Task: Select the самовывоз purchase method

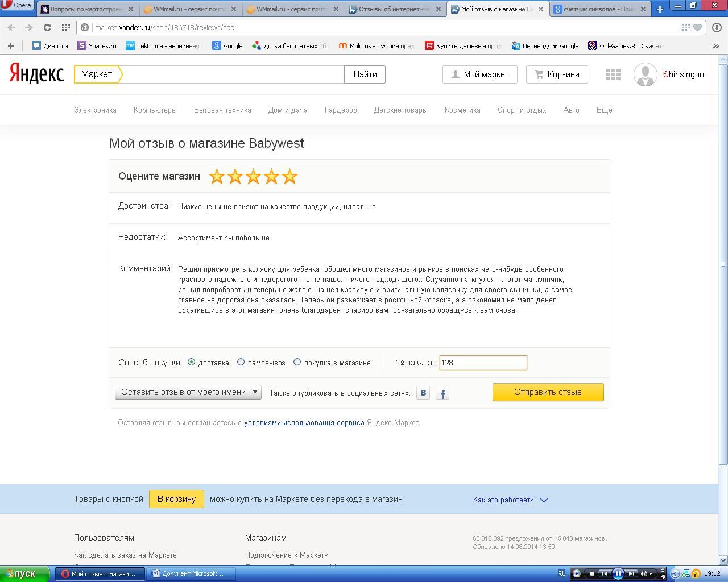Action: [241, 362]
